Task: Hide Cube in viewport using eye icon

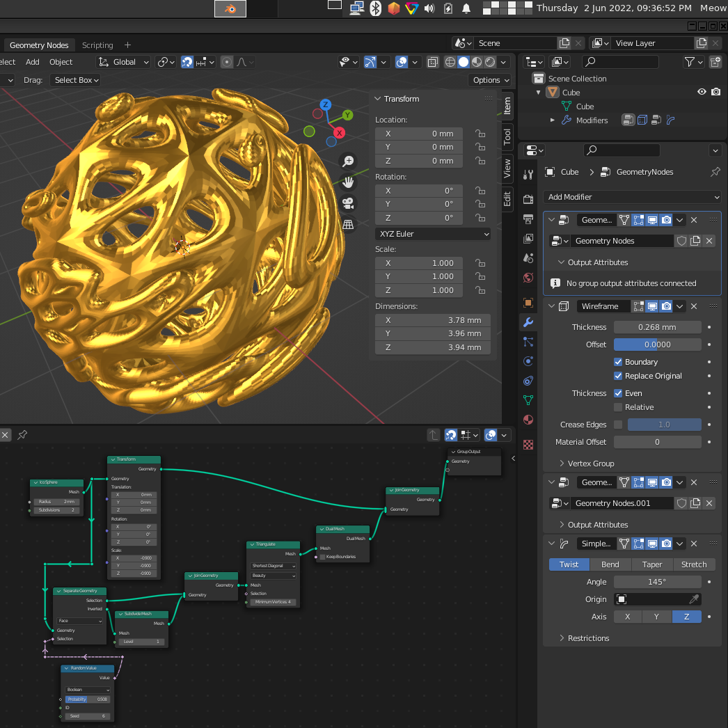Action: [x=702, y=93]
